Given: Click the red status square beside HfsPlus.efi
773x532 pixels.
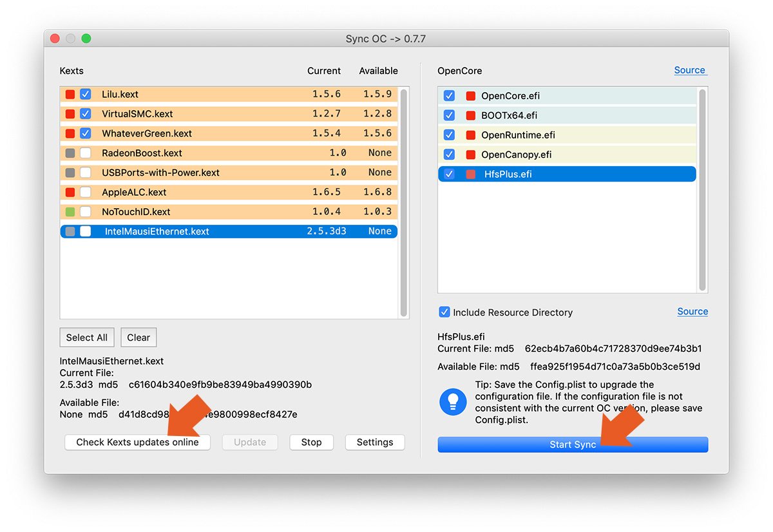Looking at the screenshot, I should [x=470, y=174].
